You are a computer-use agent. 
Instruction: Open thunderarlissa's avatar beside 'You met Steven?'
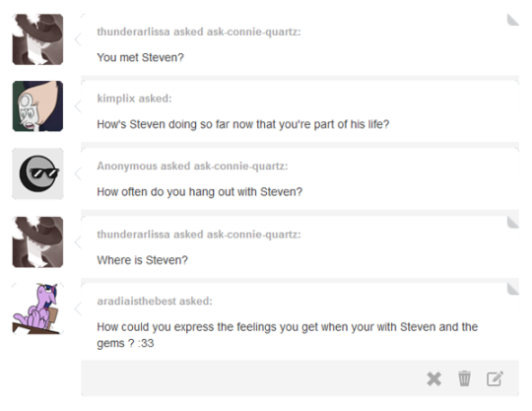point(37,39)
